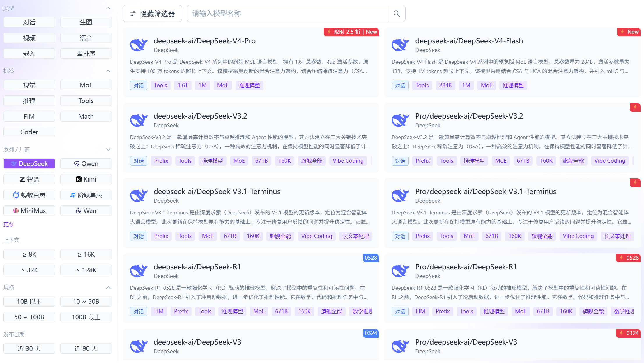Toggle the Tools tag filter in sidebar
This screenshot has width=644, height=363.
tap(86, 101)
